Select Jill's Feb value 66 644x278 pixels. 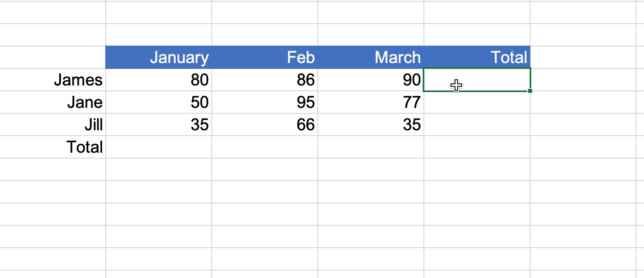coord(265,124)
